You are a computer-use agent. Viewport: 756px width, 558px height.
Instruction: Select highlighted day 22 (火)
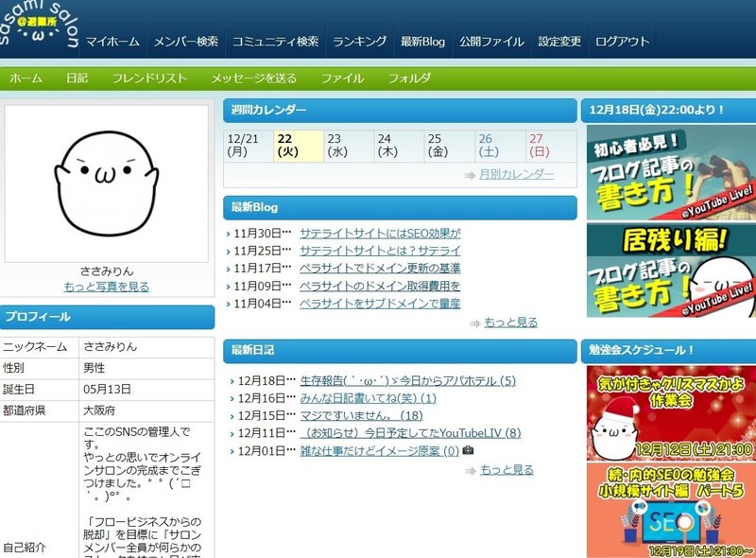pyautogui.click(x=299, y=146)
